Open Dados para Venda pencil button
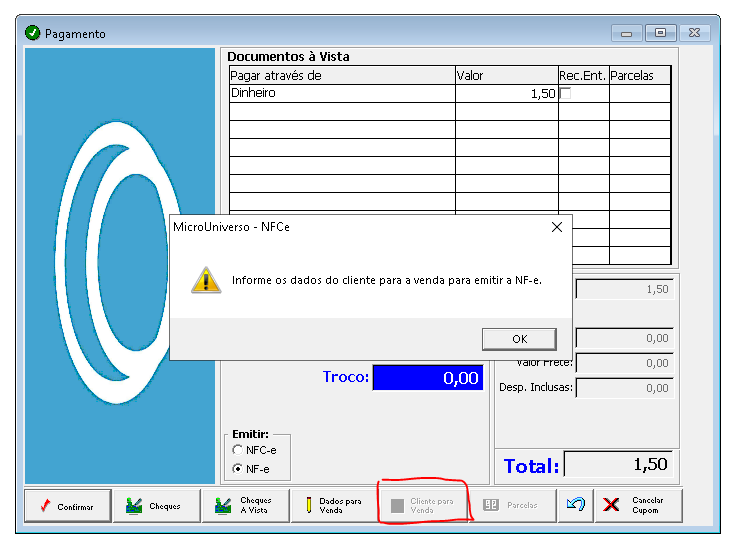 (335, 506)
